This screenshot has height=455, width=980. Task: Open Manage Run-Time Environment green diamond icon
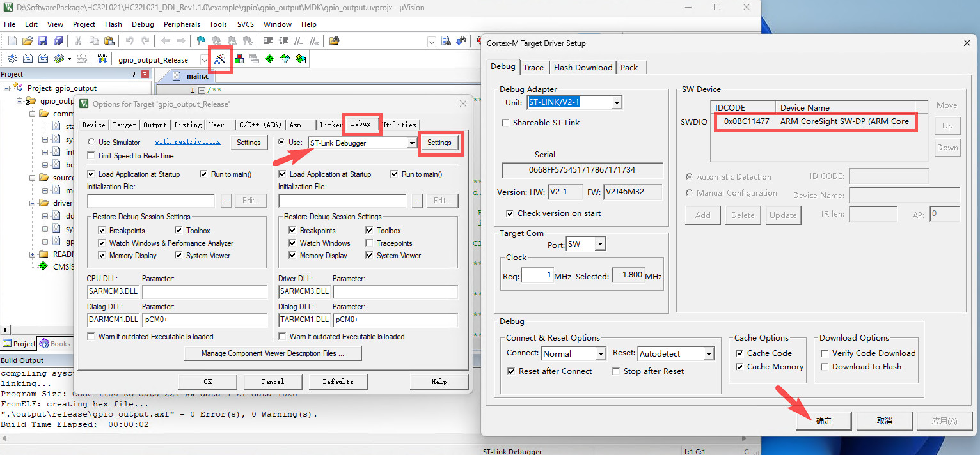point(269,59)
